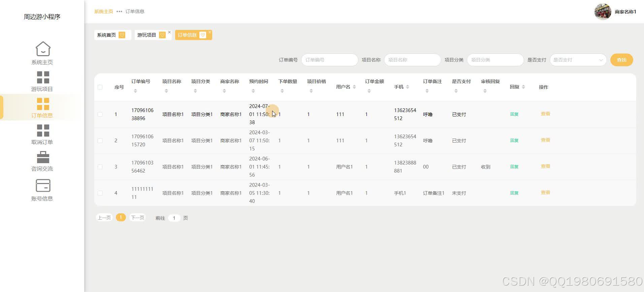
Task: Sort by 是否支付 column arrows
Action: coord(456,91)
